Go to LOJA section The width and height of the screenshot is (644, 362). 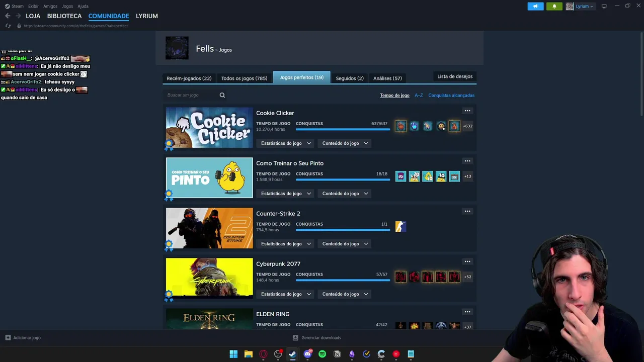[x=33, y=16]
